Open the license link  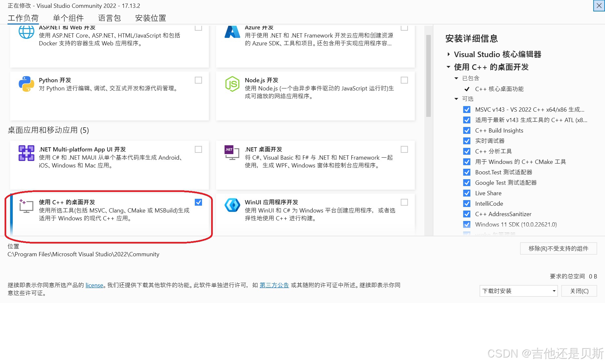tap(94, 285)
